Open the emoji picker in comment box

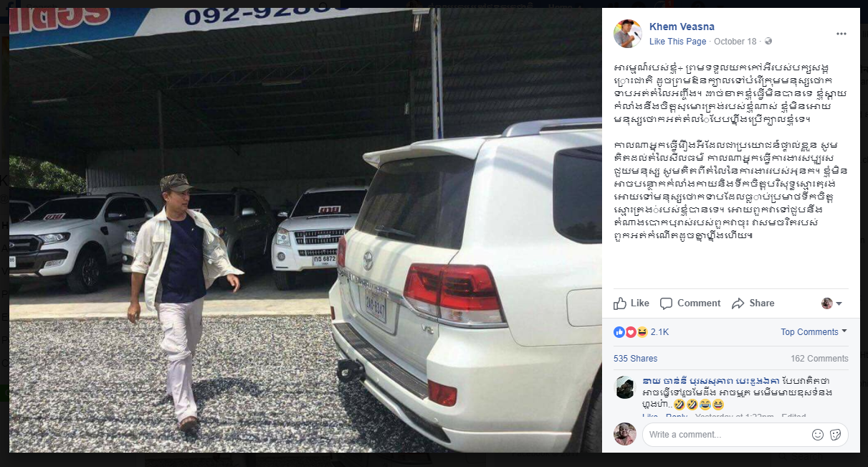818,435
